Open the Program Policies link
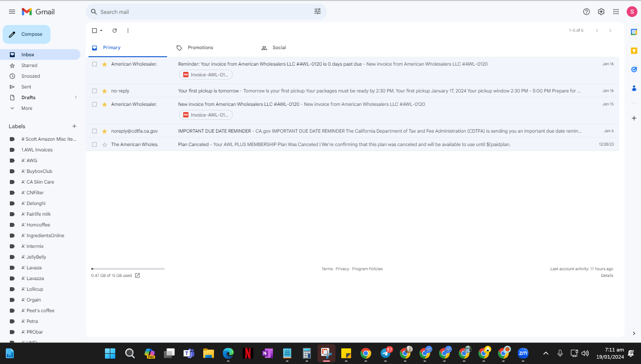The height and width of the screenshot is (364, 641). coord(367,269)
